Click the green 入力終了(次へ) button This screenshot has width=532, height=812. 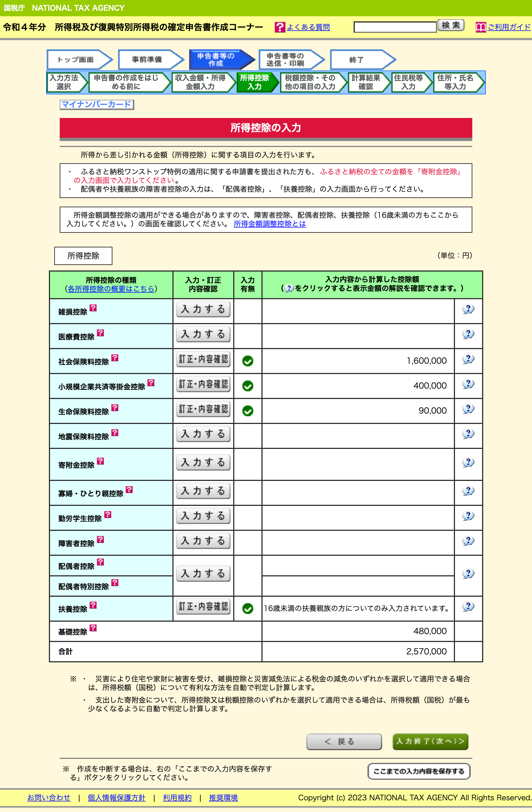click(430, 741)
